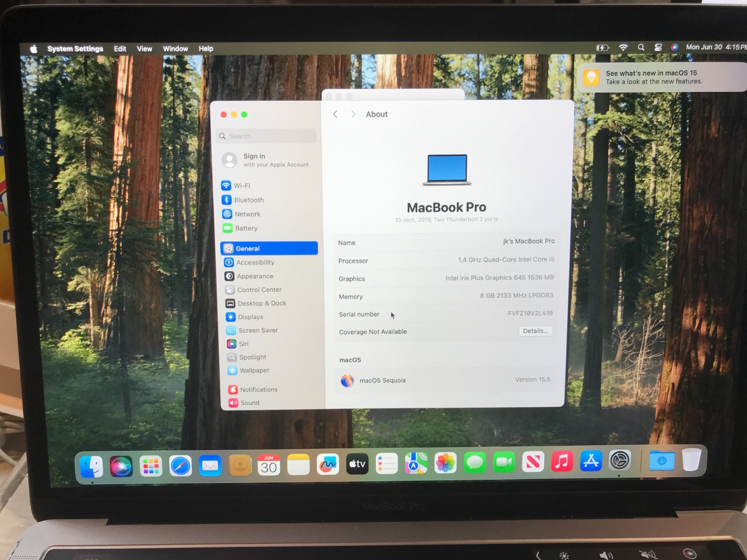Open Notes from the Dock
The image size is (747, 560).
pyautogui.click(x=298, y=465)
